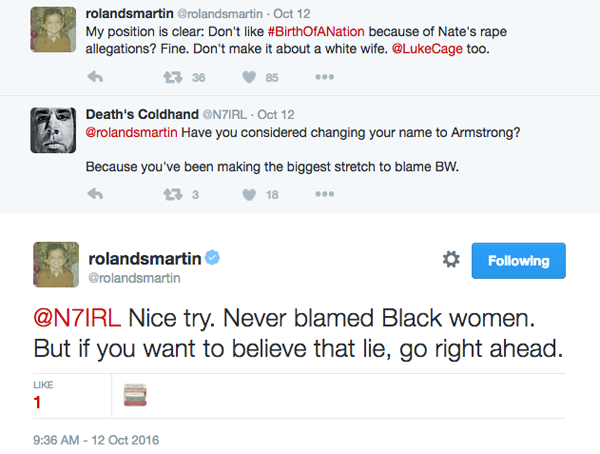Toggle the Following button for rolandsmartin
Viewport: 600px width, 454px height.
[x=518, y=261]
